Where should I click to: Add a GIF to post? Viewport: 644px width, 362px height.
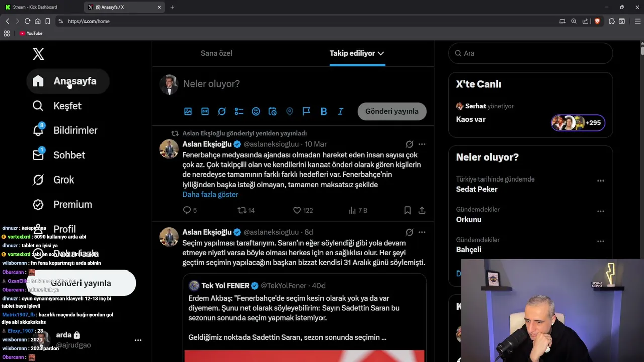[x=205, y=111]
